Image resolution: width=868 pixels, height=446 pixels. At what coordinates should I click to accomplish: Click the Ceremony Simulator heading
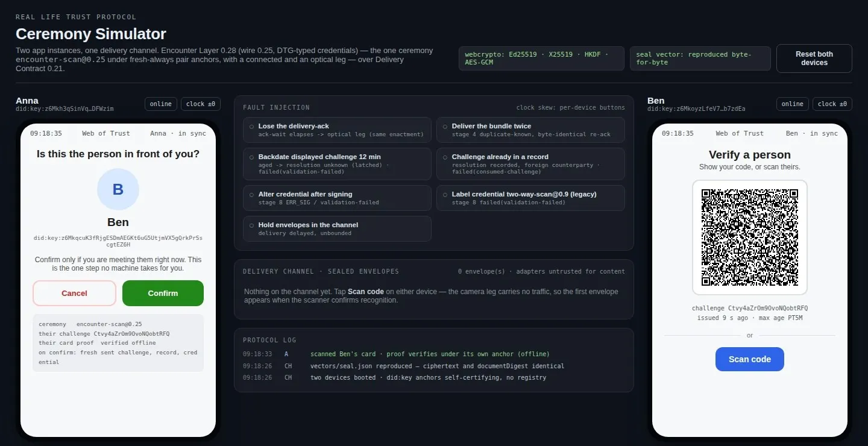91,34
